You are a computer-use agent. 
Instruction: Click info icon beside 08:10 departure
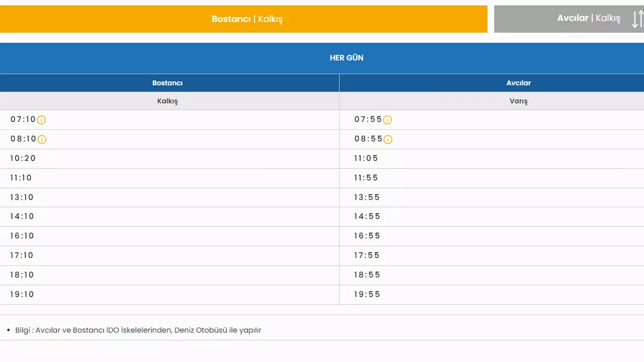coord(42,139)
